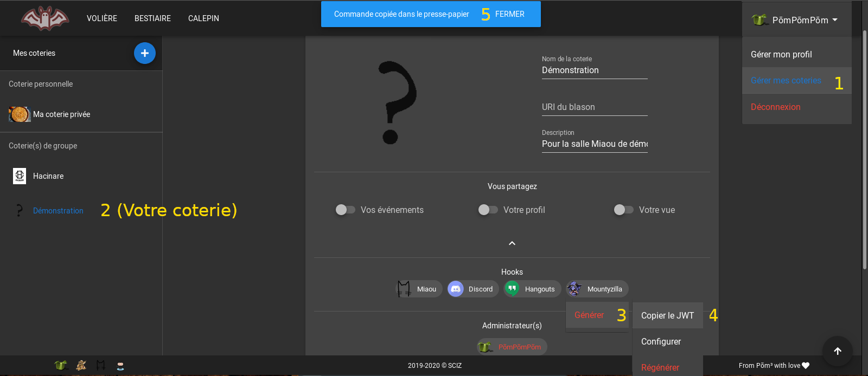The image size is (868, 376).
Task: Click the Déconnexion link
Action: [x=775, y=107]
